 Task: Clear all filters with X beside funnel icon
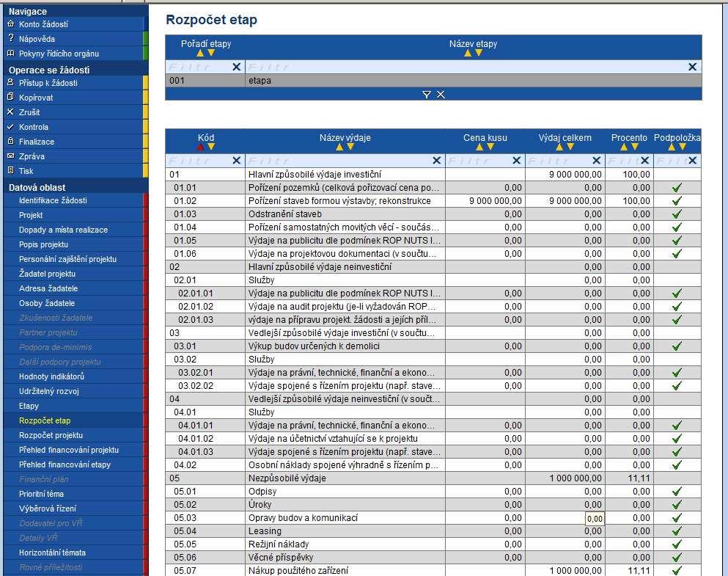point(441,95)
